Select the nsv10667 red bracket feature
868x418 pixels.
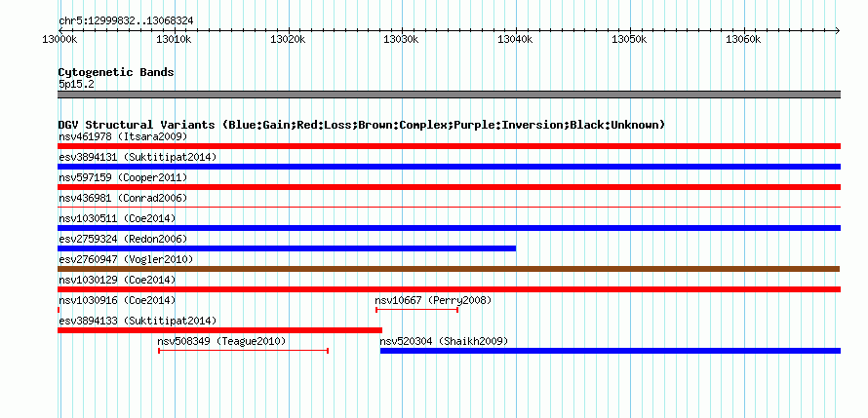[416, 310]
